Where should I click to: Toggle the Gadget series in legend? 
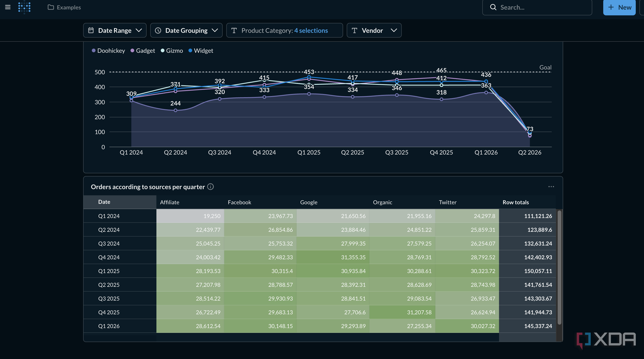(x=143, y=50)
